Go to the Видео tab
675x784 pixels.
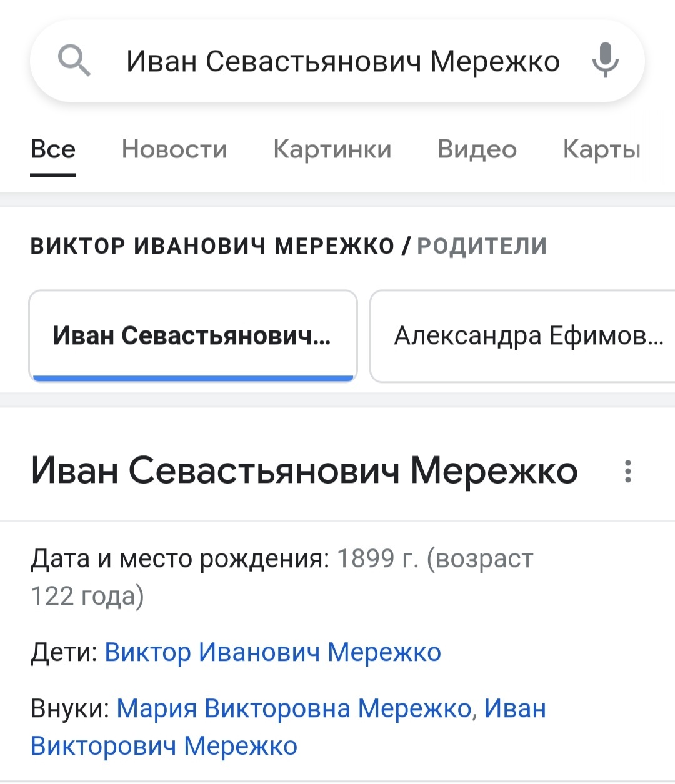[477, 150]
